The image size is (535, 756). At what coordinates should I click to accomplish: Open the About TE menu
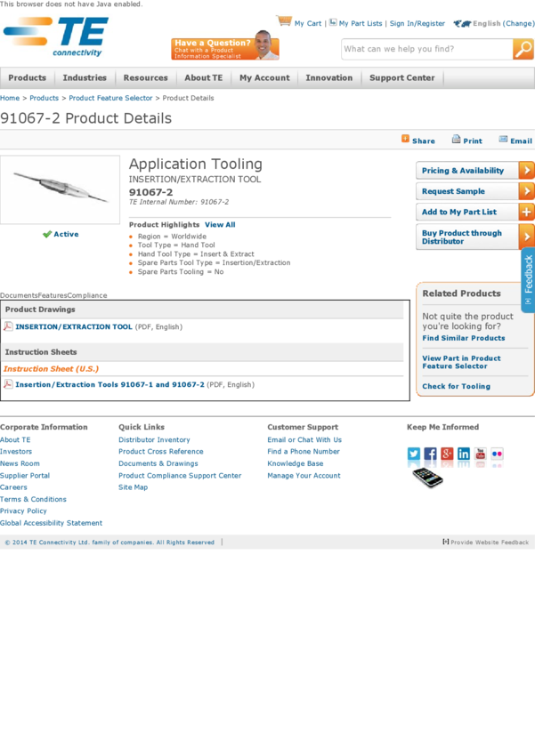pyautogui.click(x=204, y=77)
